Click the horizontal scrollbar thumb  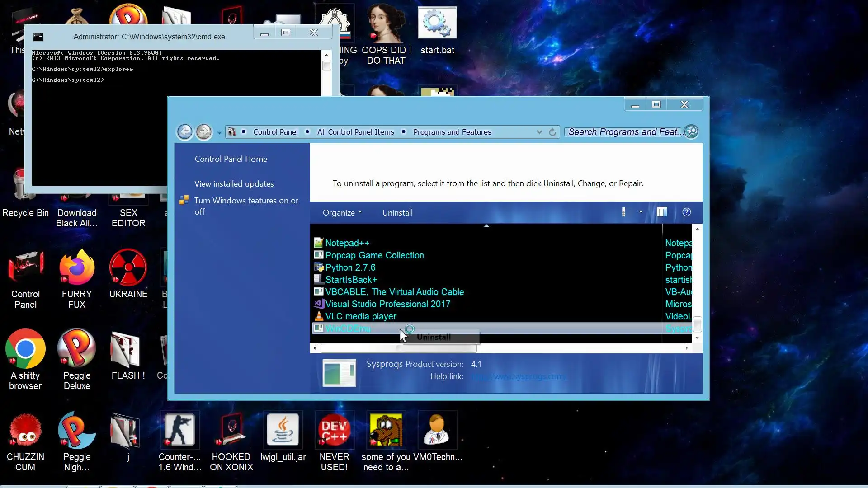pos(398,348)
